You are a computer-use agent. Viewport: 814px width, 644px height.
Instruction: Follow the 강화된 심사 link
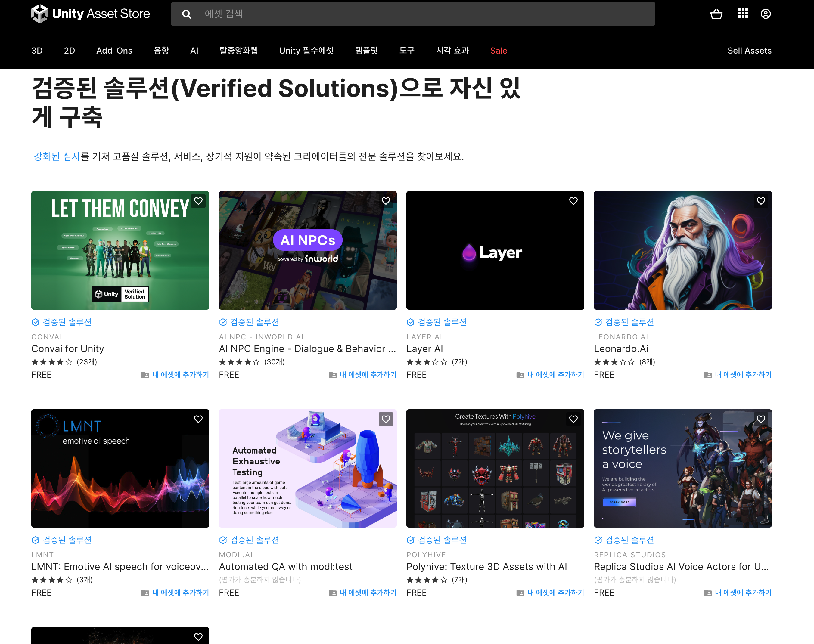coord(57,156)
